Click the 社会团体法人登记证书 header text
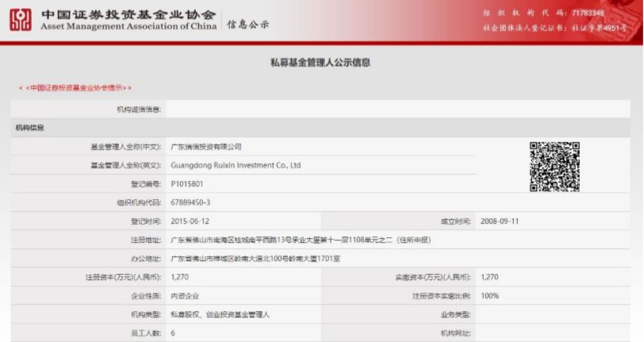 pyautogui.click(x=555, y=28)
